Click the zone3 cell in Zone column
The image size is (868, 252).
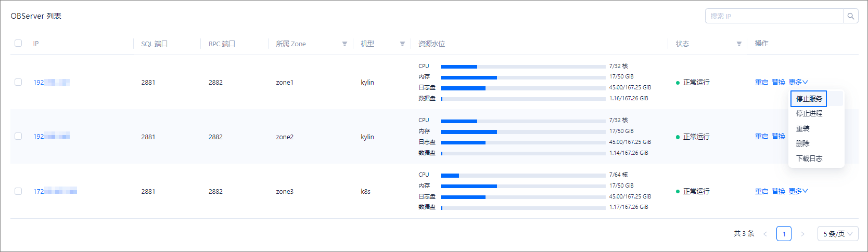pos(285,191)
